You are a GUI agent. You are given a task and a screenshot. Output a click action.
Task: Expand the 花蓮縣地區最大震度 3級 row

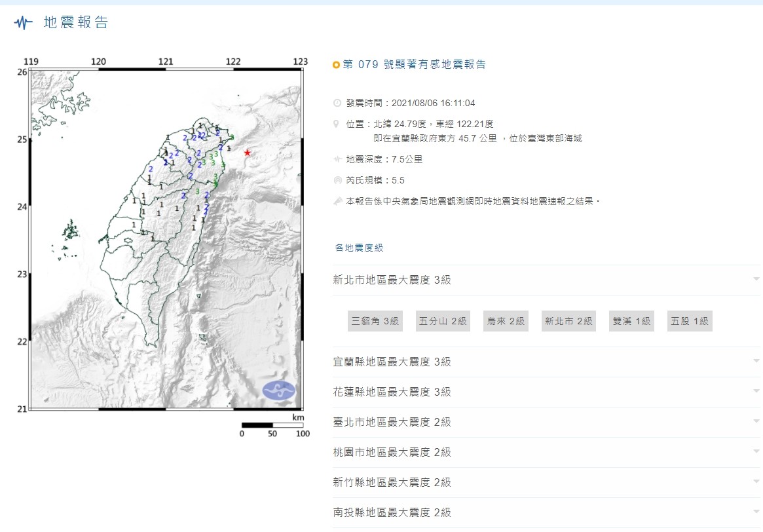point(546,392)
